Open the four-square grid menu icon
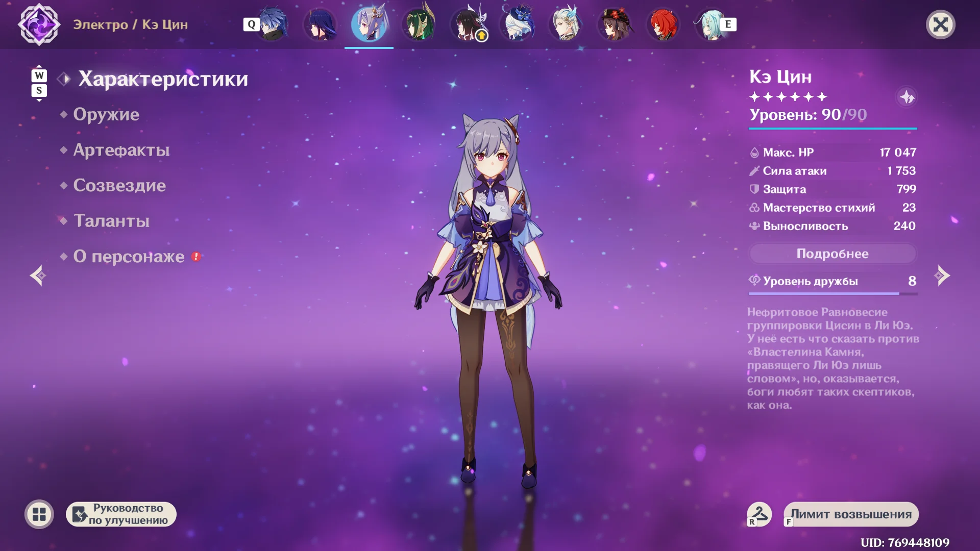Screen dimensions: 980x551 [x=39, y=514]
